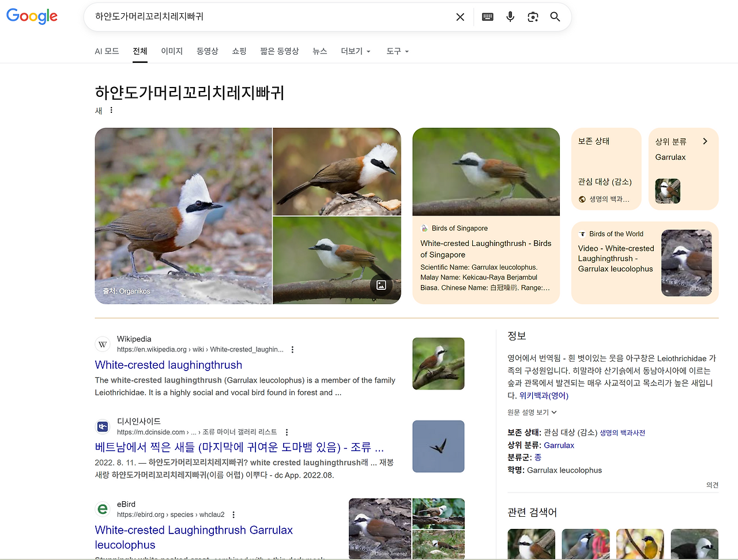Click the Google logo
This screenshot has height=560, width=738.
pos(32,17)
